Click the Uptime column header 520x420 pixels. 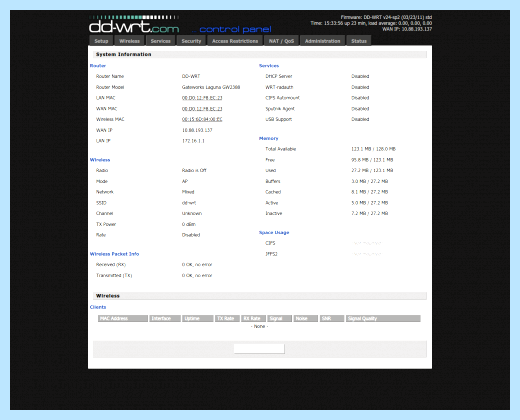[x=198, y=318]
